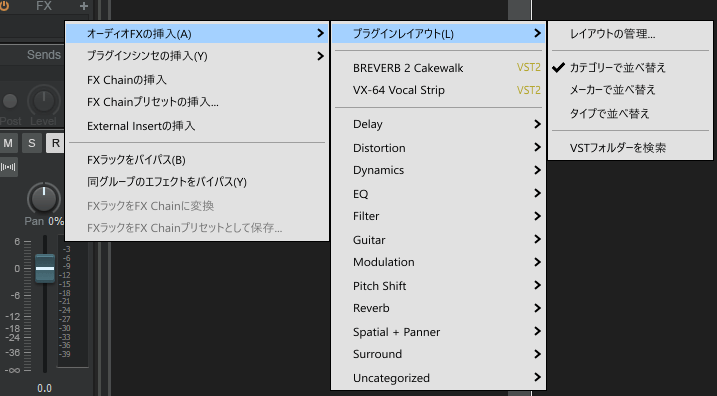Mute the track with the M button

8,143
